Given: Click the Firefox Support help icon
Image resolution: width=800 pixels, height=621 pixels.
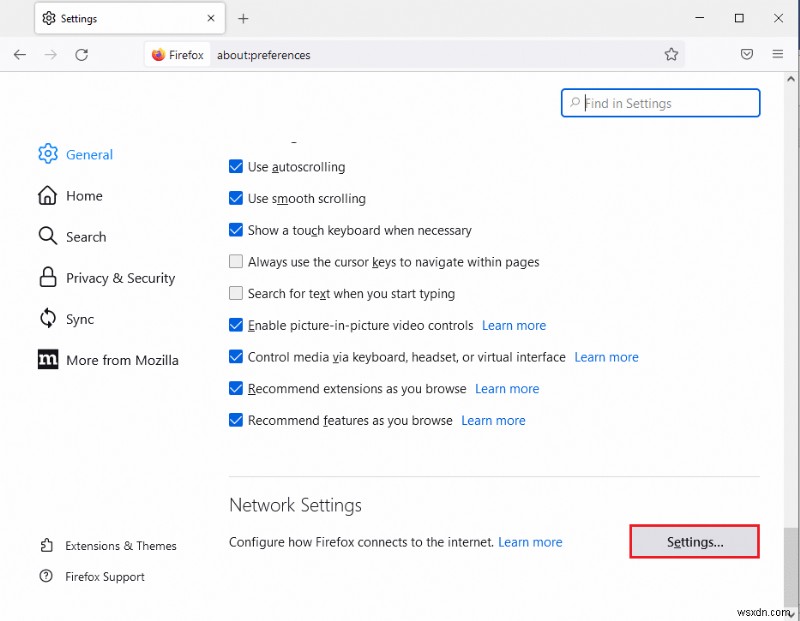Looking at the screenshot, I should click(x=47, y=577).
